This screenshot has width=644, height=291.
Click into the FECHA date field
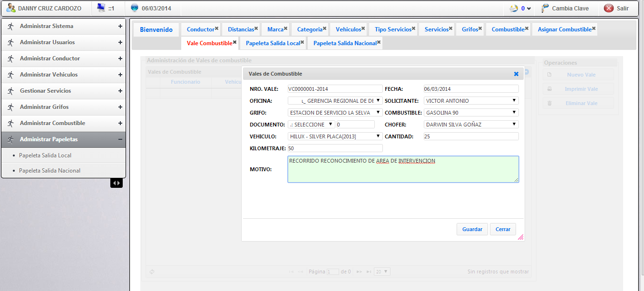[471, 89]
